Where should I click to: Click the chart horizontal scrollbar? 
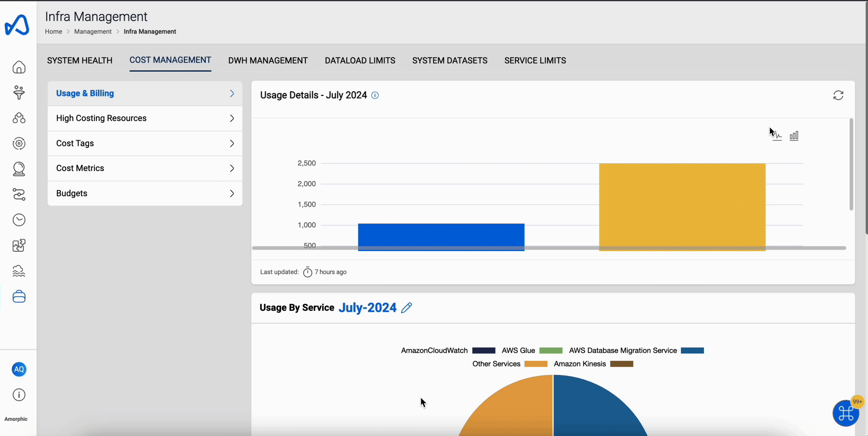(x=549, y=248)
